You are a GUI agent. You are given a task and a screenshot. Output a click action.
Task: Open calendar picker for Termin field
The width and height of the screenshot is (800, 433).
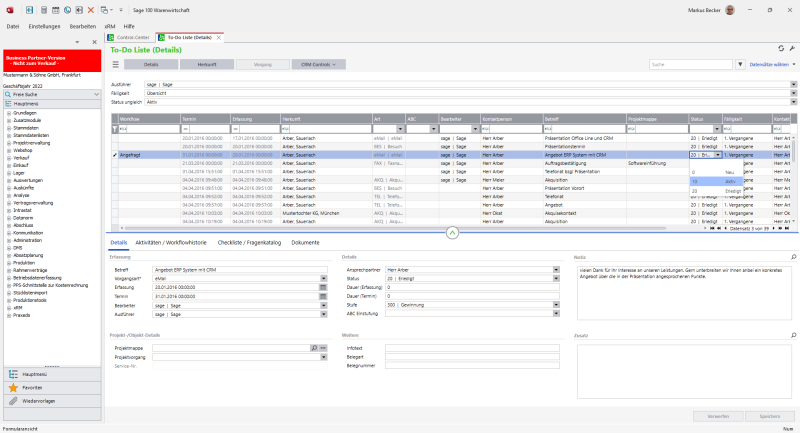323,296
